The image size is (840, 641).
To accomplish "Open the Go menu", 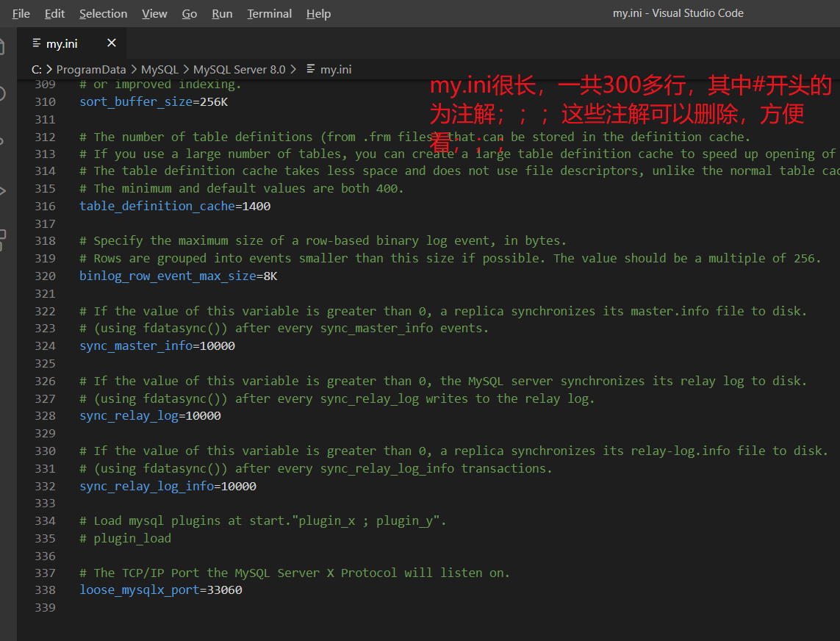I will [x=189, y=13].
